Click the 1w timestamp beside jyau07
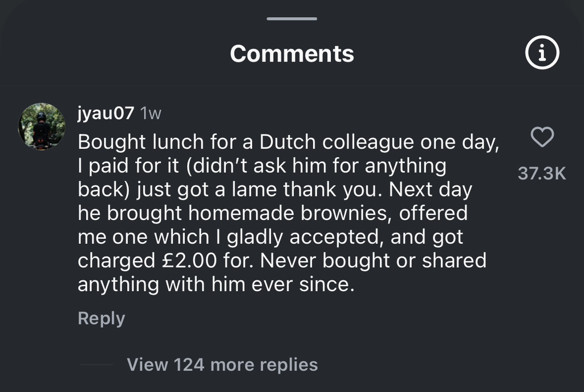This screenshot has height=392, width=584. pyautogui.click(x=151, y=114)
